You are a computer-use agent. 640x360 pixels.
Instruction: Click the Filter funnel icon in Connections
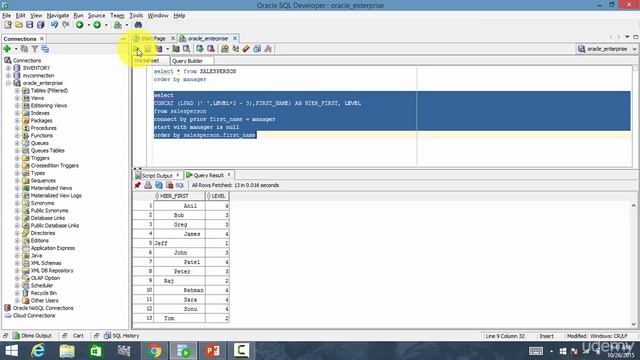tap(35, 49)
